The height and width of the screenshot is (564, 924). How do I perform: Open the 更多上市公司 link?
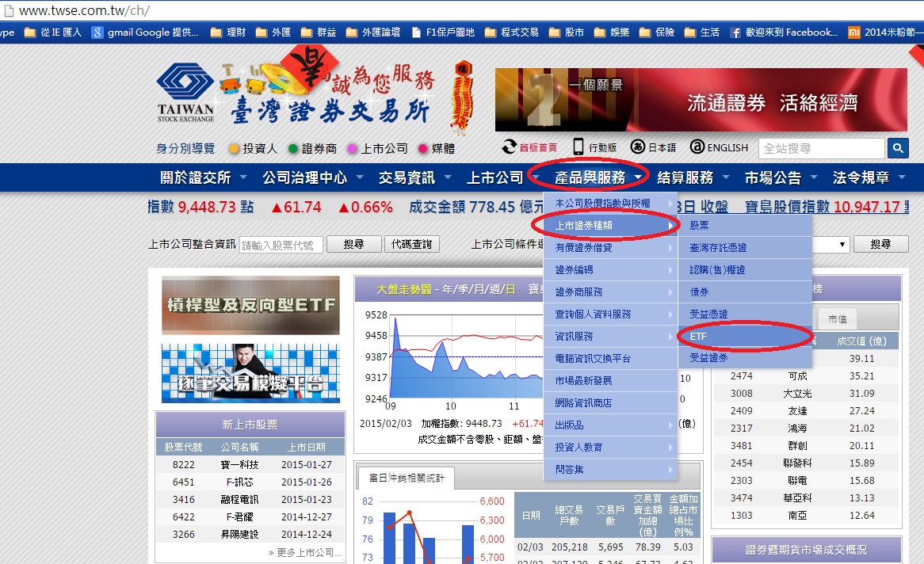(x=305, y=552)
